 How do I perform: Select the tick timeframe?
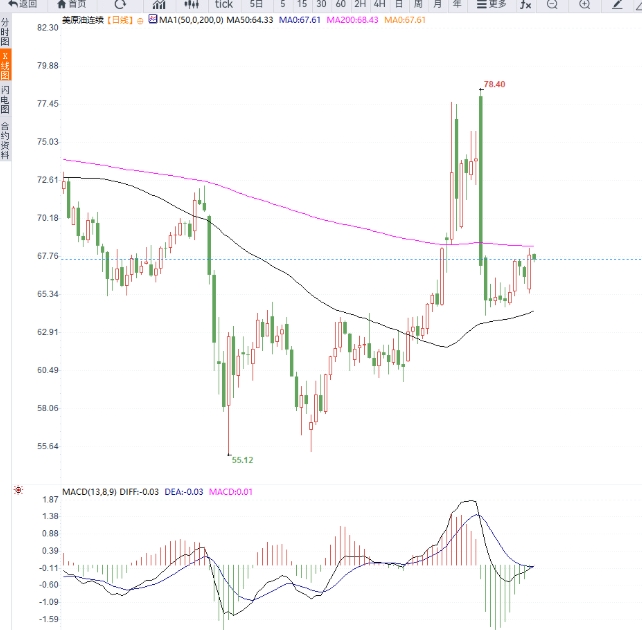pos(224,4)
